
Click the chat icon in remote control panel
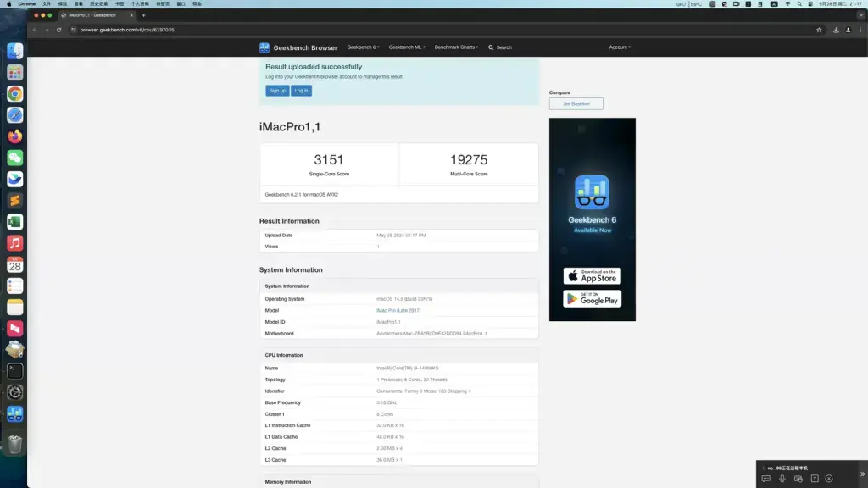tap(765, 479)
